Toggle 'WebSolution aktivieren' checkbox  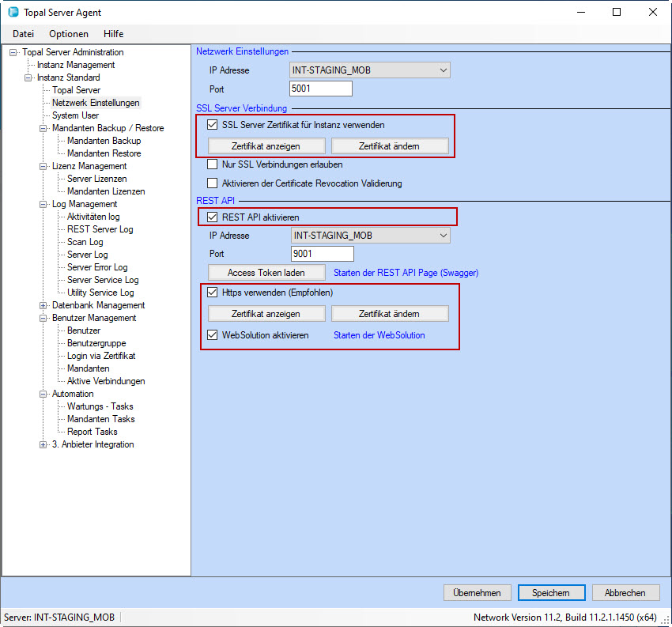212,335
